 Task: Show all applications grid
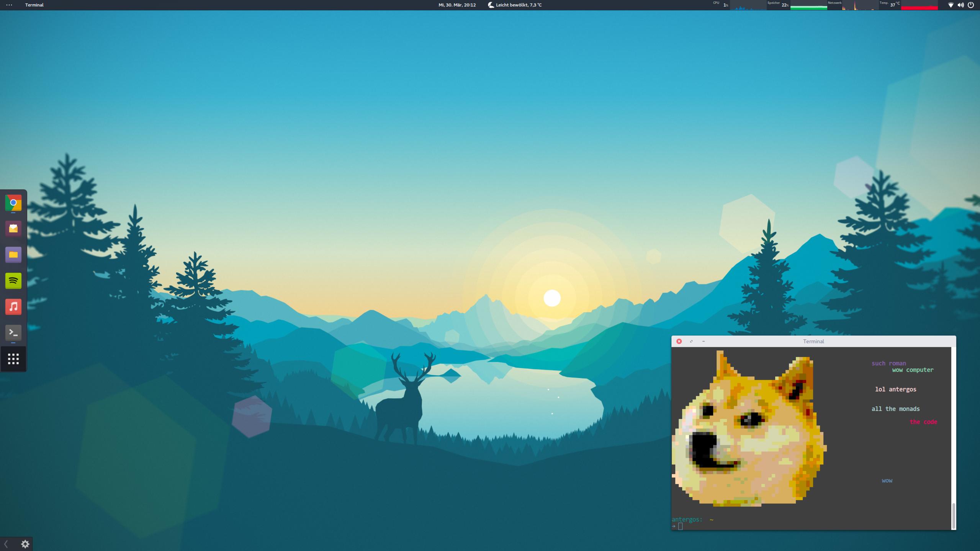13,359
